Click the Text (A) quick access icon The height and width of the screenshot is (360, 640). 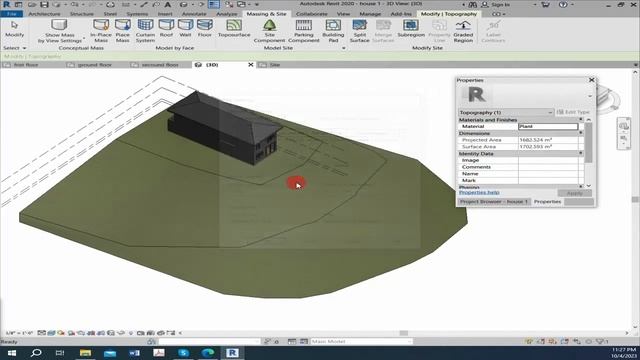[x=168, y=4]
